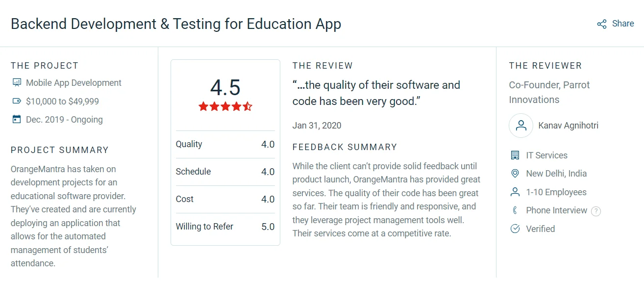Click the reviewer avatar profile icon

coord(521,126)
